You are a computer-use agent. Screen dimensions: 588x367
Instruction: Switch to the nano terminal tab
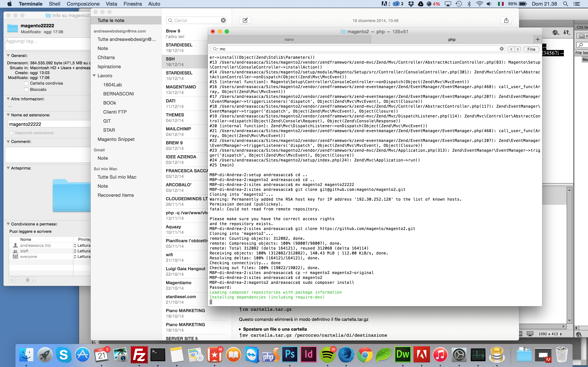tap(289, 39)
